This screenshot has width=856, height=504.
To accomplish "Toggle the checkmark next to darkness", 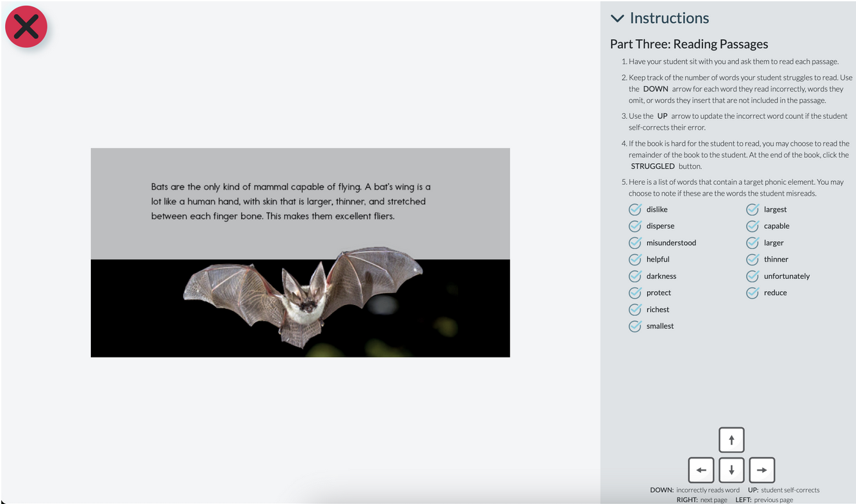I will coord(635,276).
